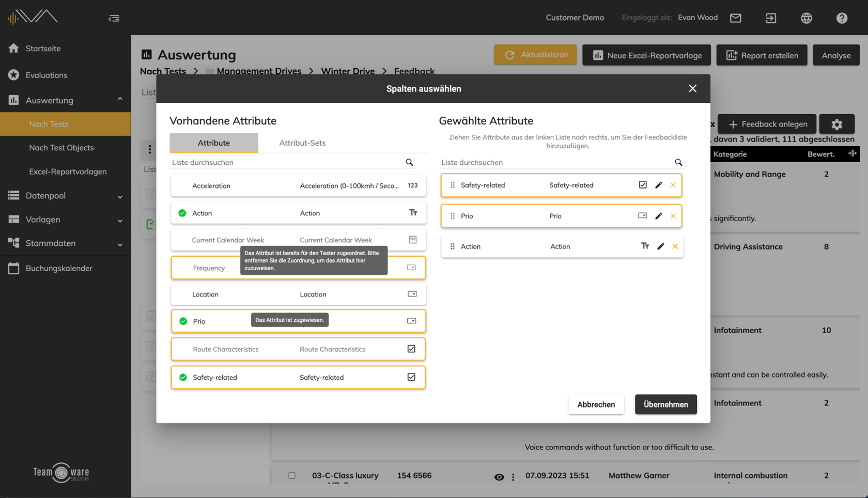868x498 pixels.
Task: Toggle green check on Prio available row
Action: (183, 321)
